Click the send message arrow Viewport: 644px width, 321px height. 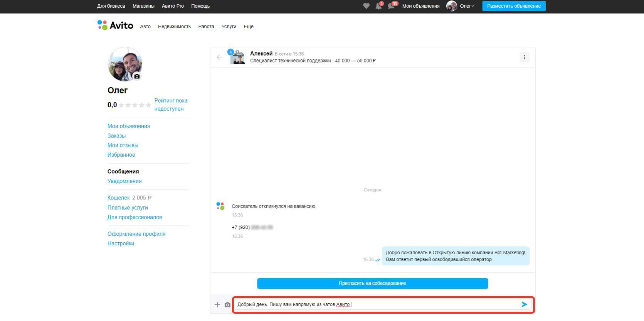[524, 304]
